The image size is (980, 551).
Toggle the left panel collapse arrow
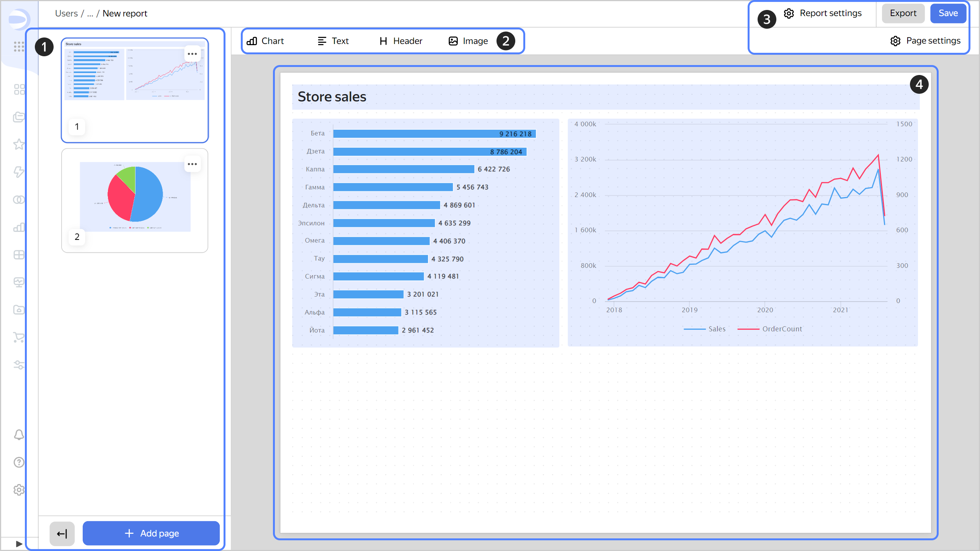61,533
